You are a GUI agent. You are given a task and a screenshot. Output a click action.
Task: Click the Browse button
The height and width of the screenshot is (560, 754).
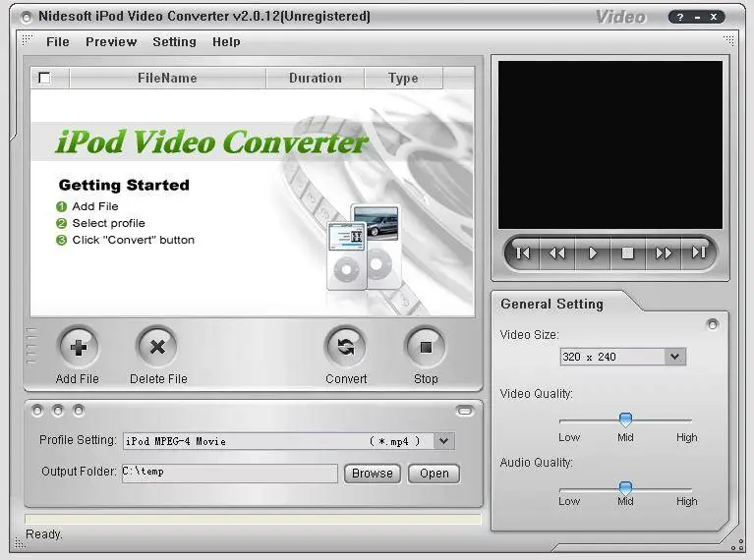(373, 474)
